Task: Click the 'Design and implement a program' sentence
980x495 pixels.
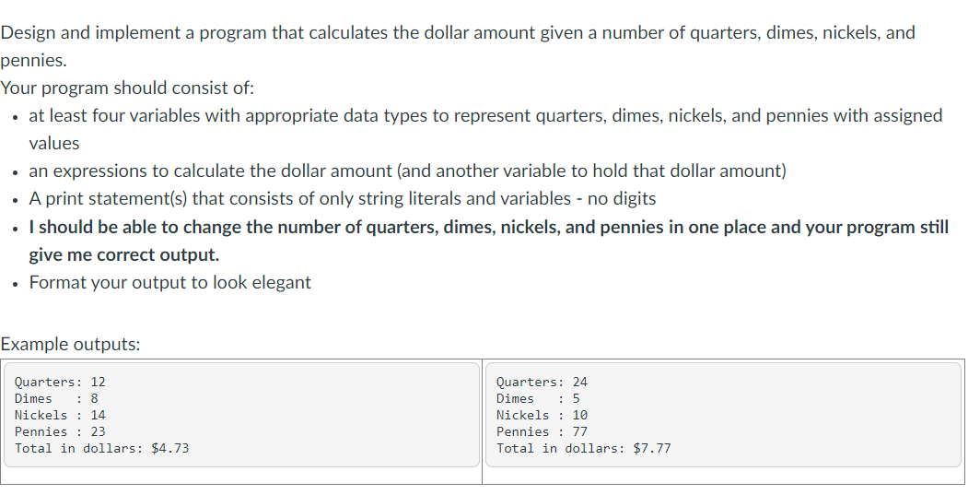Action: (x=458, y=46)
